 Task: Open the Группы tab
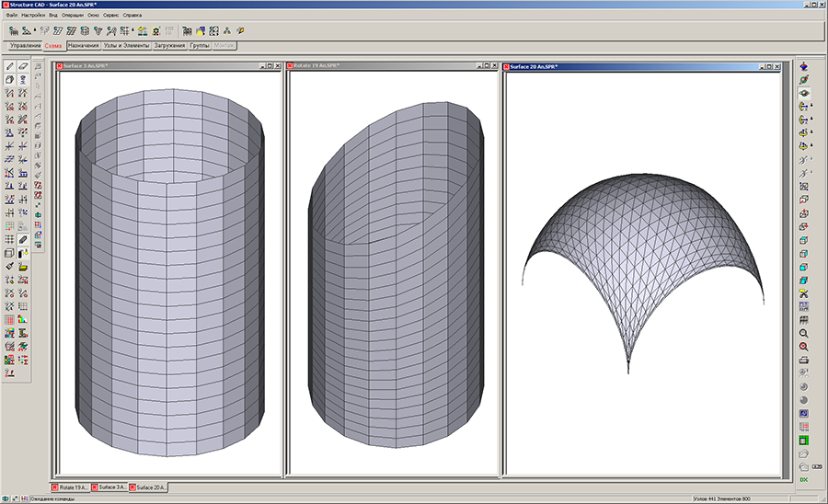pyautogui.click(x=200, y=45)
